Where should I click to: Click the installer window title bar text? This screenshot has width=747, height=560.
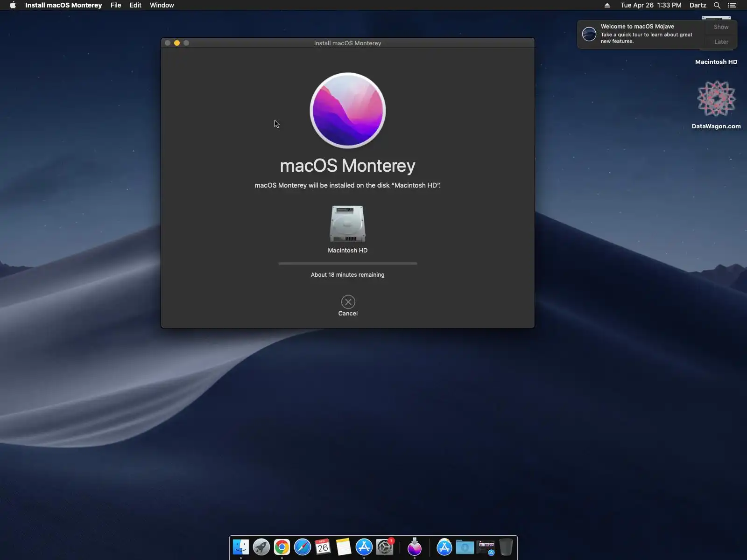click(x=348, y=43)
